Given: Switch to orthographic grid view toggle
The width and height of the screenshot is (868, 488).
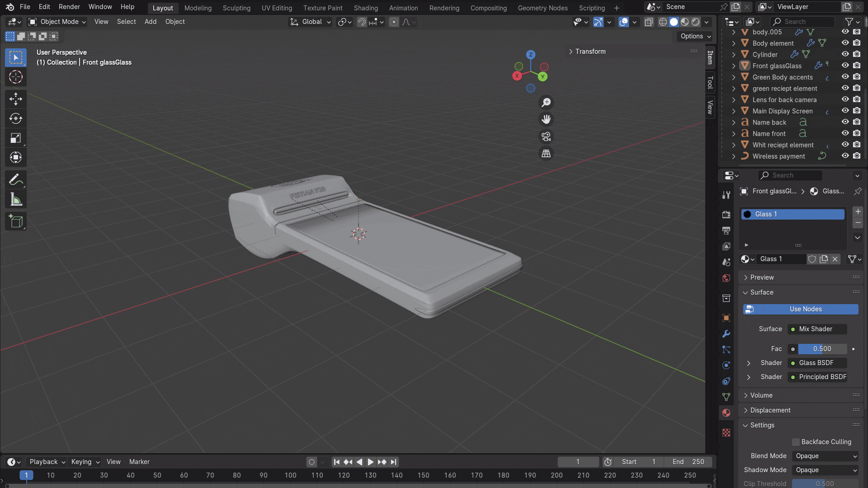Looking at the screenshot, I should [546, 154].
